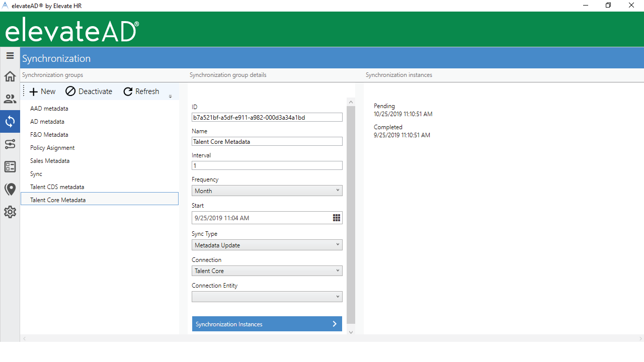Open the hamburger navigation menu
This screenshot has height=362, width=644.
(x=10, y=55)
